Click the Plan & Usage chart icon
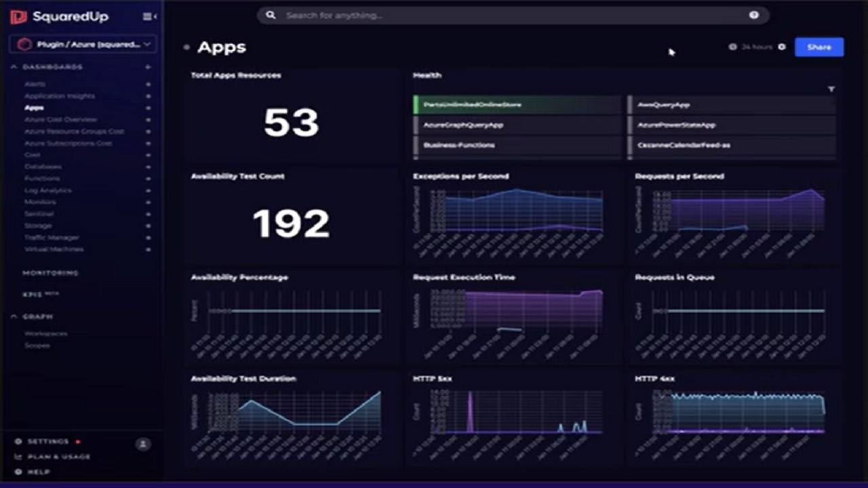Screen dimensions: 868x488 pos(18,457)
